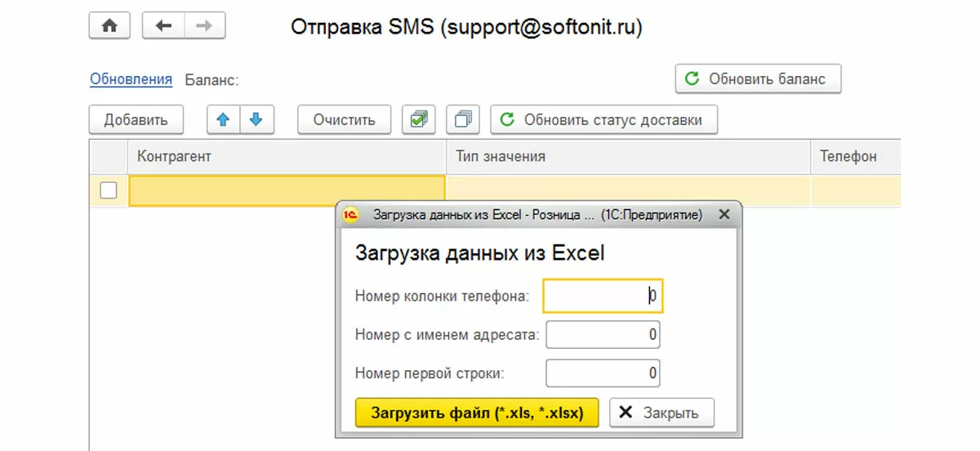This screenshot has width=980, height=451.
Task: Go back with the left arrow
Action: [163, 26]
